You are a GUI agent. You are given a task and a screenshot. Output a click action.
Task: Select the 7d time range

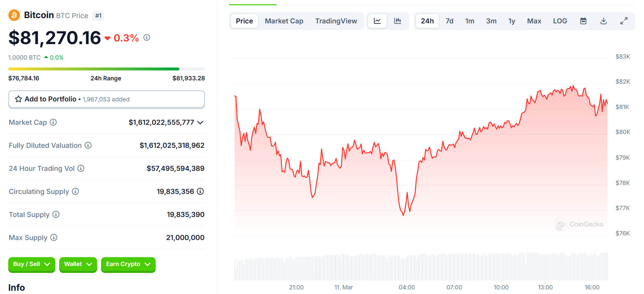pyautogui.click(x=450, y=21)
